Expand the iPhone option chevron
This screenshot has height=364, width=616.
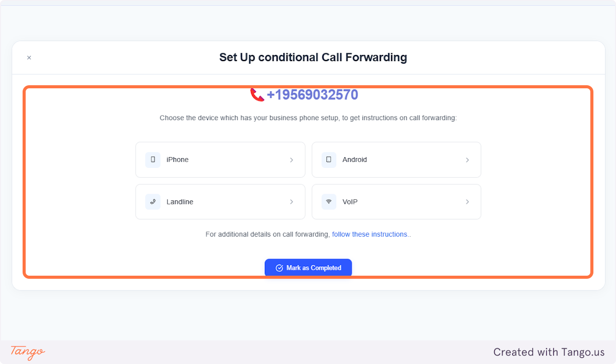292,160
